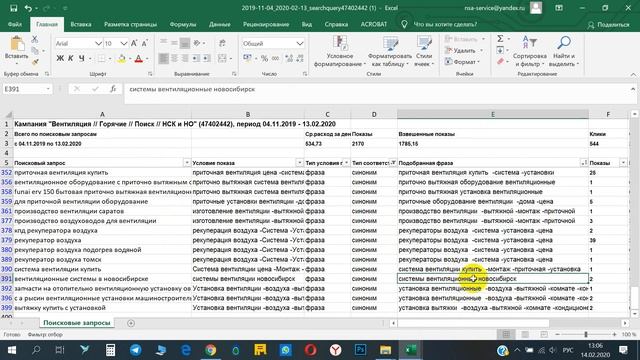Screen dimensions: 640x360
Task: Switch to the Формулы tab
Action: point(183,24)
